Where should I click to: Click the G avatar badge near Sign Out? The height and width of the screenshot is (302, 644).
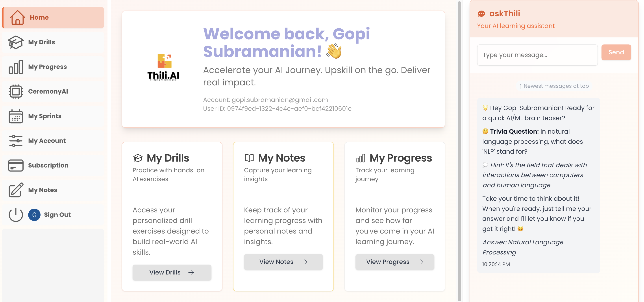(34, 215)
